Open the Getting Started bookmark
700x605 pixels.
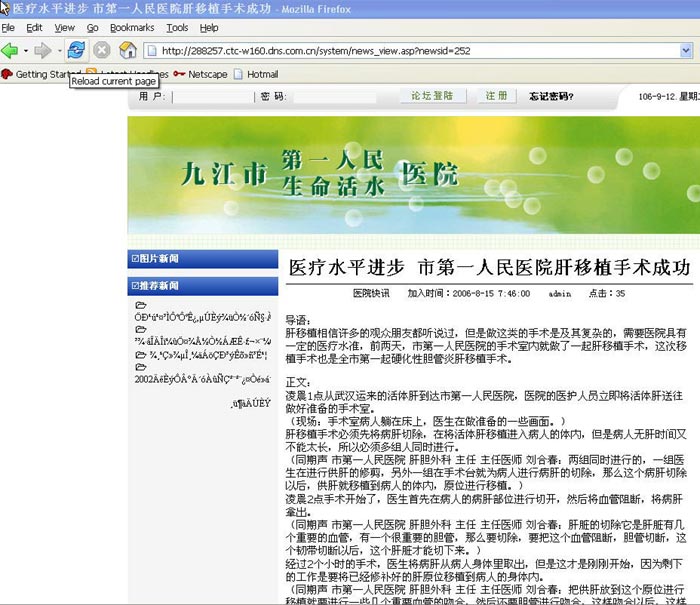(x=42, y=74)
